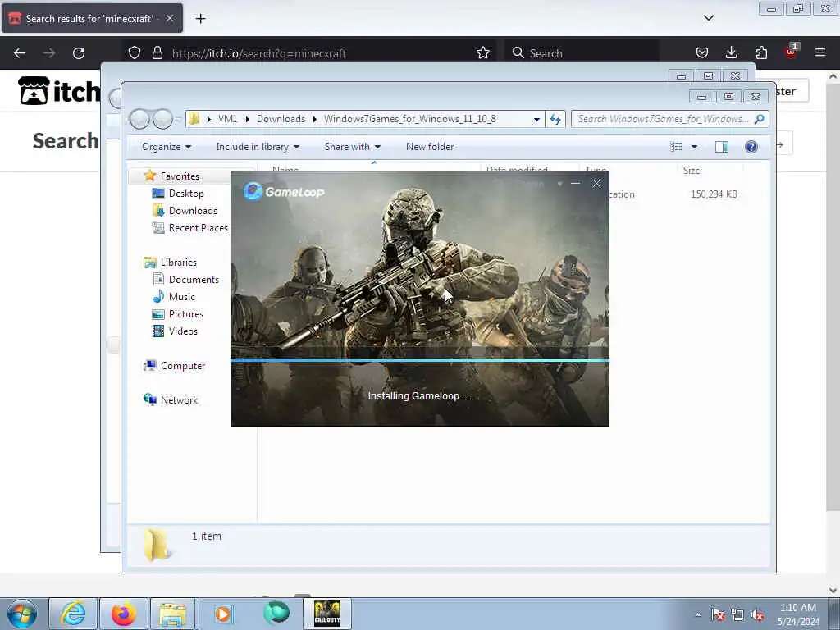The image size is (840, 630).
Task: Select Windows7Games_for_Windows_11_10_8 breadcrumb
Action: point(410,119)
